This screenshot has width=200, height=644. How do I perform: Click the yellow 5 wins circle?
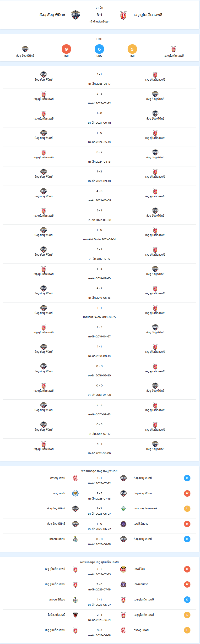coord(132,49)
